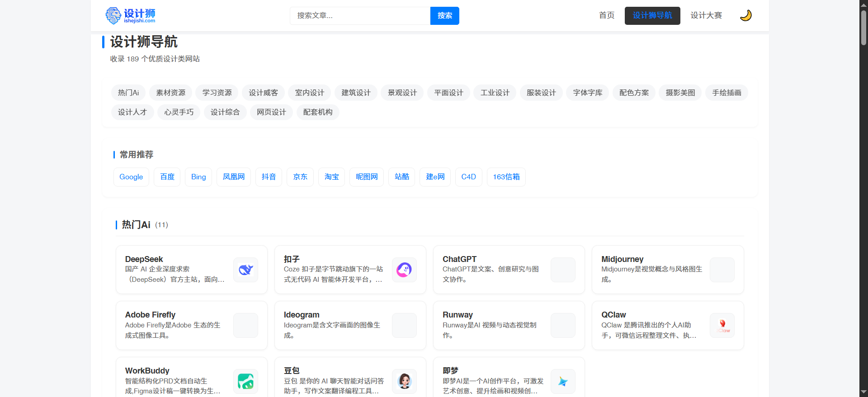This screenshot has height=397, width=868.
Task: Open the WorkBuddy card title
Action: tap(147, 371)
